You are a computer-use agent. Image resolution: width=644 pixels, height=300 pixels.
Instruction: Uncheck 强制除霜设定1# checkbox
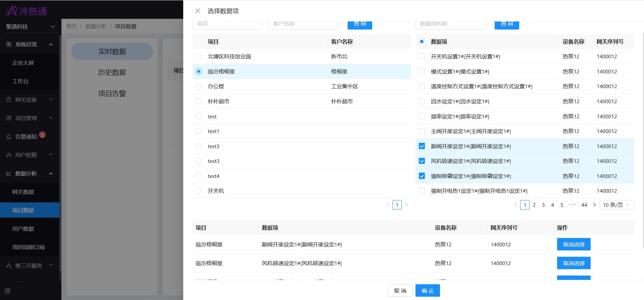coord(422,176)
